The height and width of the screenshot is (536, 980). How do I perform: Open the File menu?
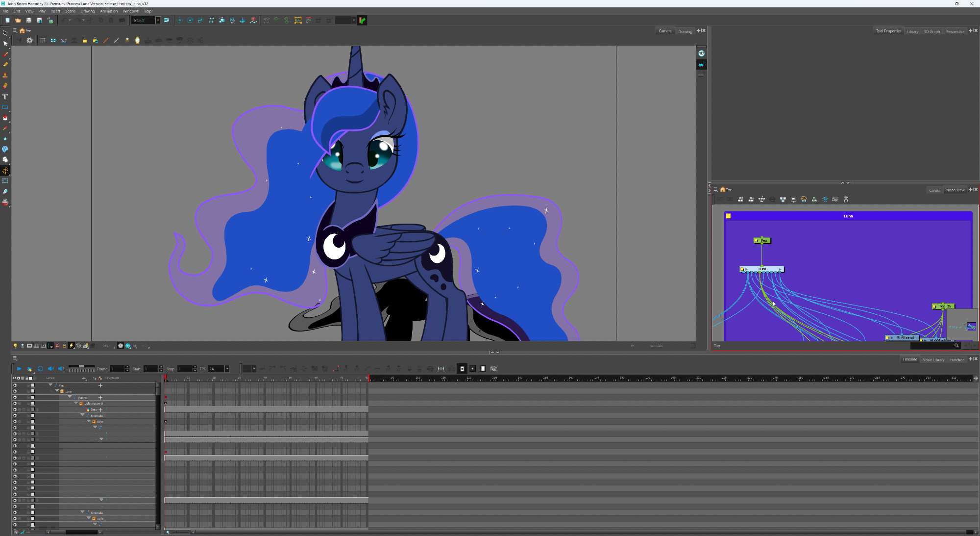coord(5,11)
